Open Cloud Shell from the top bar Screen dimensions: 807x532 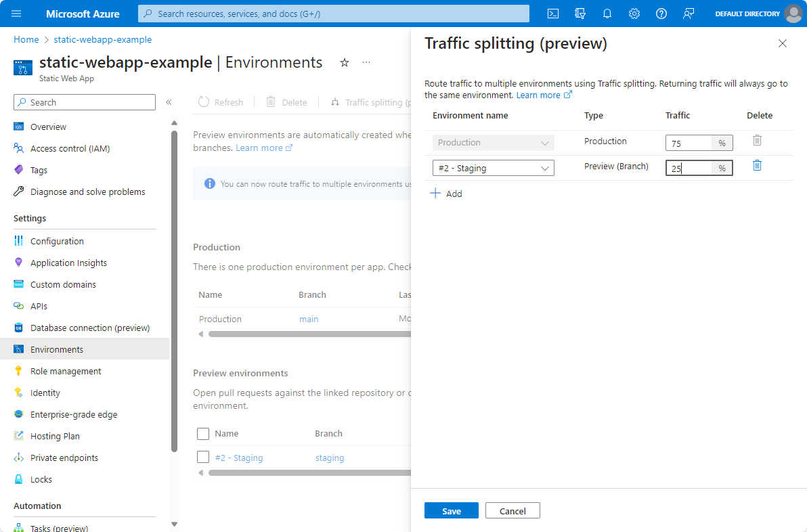pyautogui.click(x=552, y=14)
